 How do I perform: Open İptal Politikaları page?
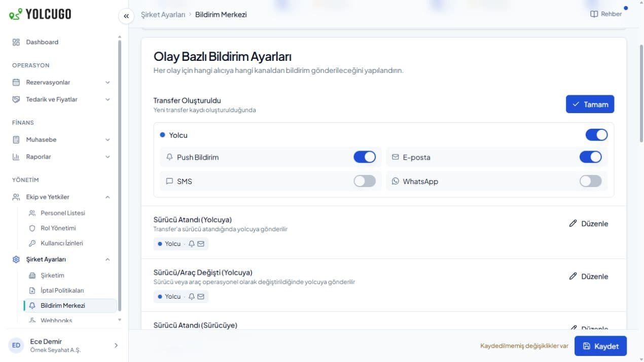pyautogui.click(x=70, y=291)
